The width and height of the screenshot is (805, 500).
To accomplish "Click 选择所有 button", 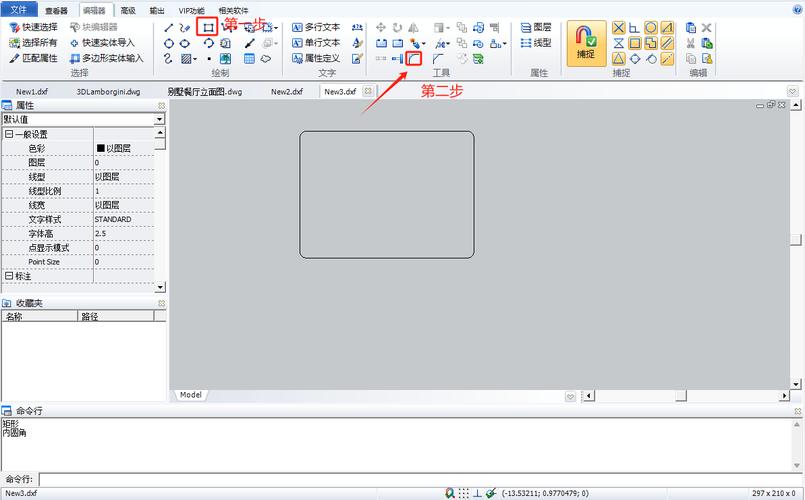I will [34, 43].
